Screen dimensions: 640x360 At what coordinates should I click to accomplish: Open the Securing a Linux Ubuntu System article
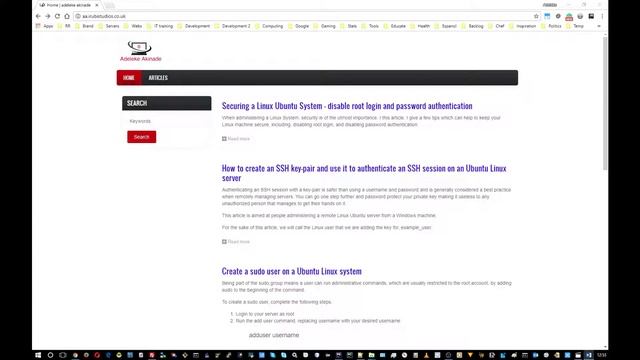point(347,106)
